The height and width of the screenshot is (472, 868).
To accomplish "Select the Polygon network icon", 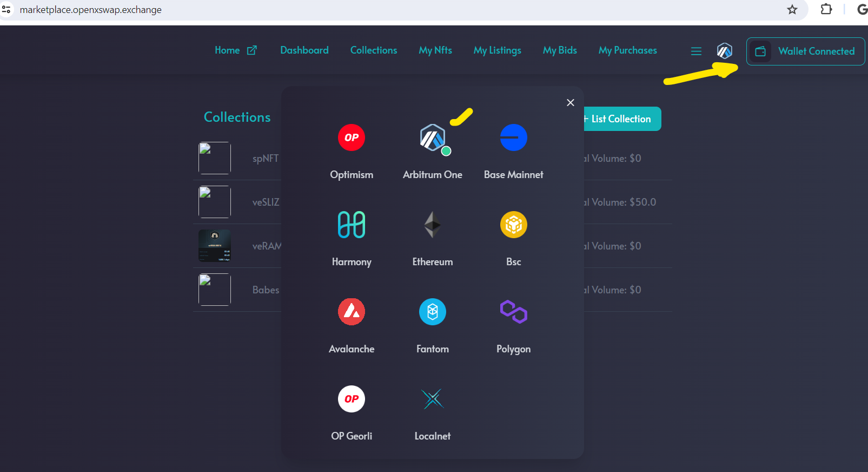I will (513, 312).
